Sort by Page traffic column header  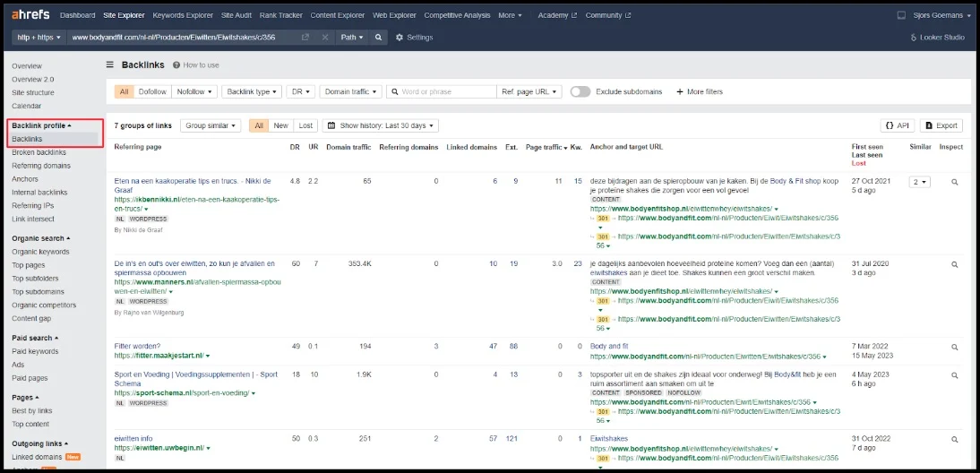click(x=546, y=148)
